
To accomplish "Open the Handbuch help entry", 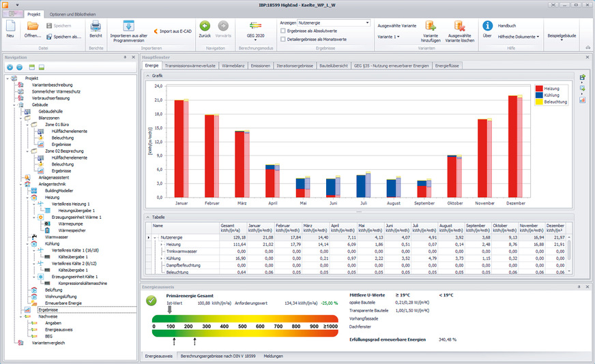I will point(507,25).
